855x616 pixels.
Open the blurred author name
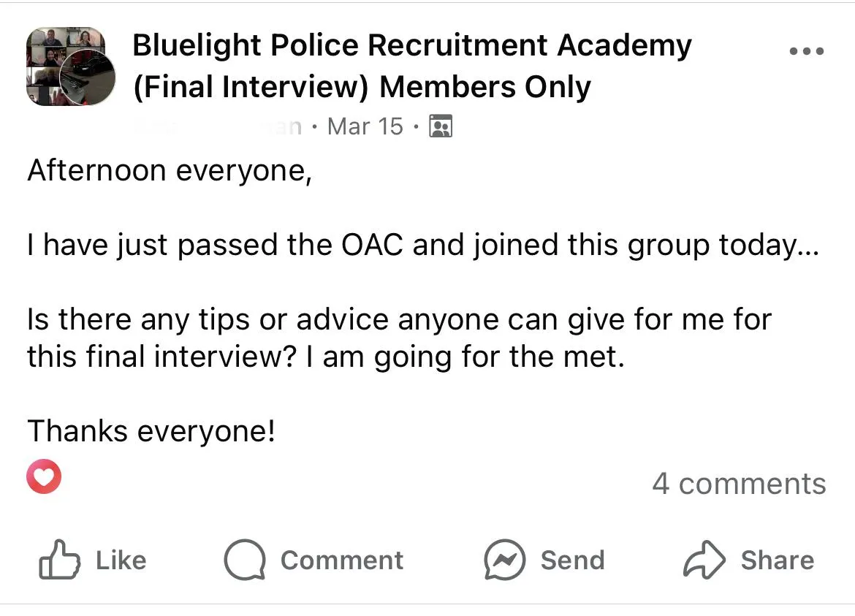(x=218, y=126)
